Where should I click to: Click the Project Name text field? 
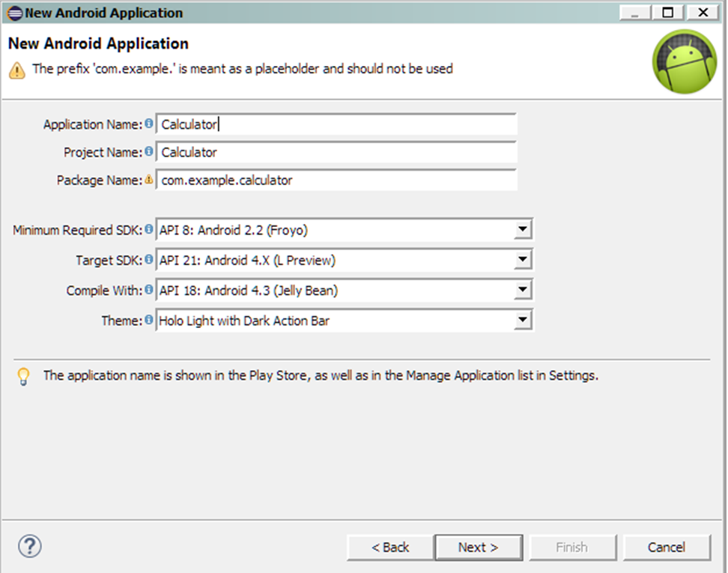pyautogui.click(x=336, y=152)
